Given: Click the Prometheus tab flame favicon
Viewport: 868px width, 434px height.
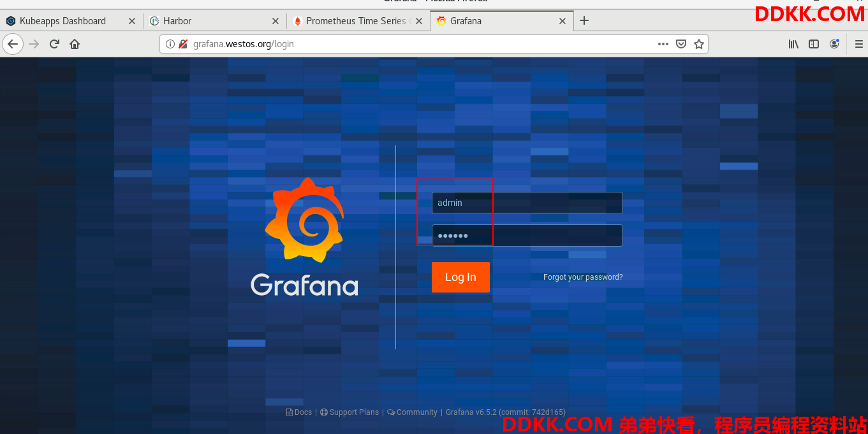Looking at the screenshot, I should (297, 21).
